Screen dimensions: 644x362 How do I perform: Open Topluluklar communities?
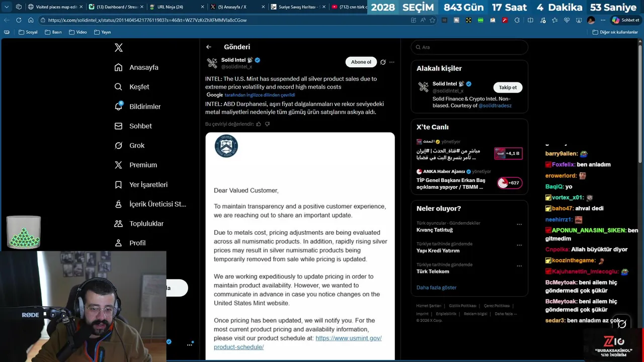[x=139, y=224]
